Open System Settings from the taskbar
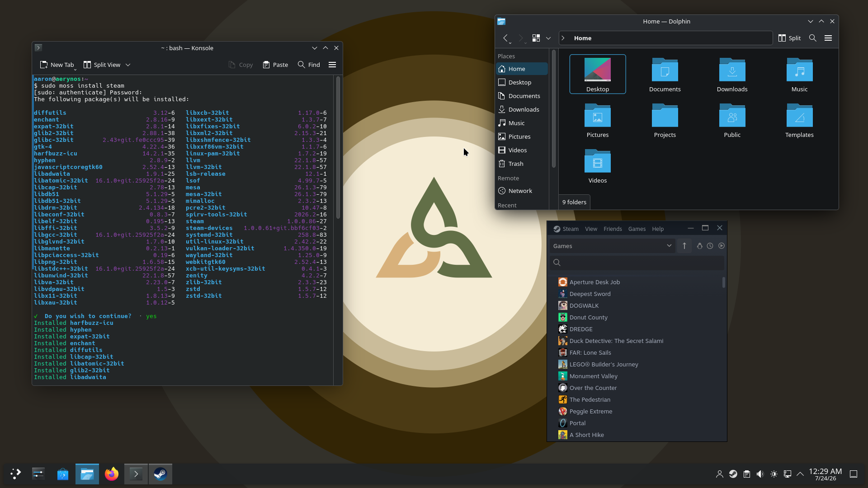Viewport: 868px width, 488px height. coord(38,474)
